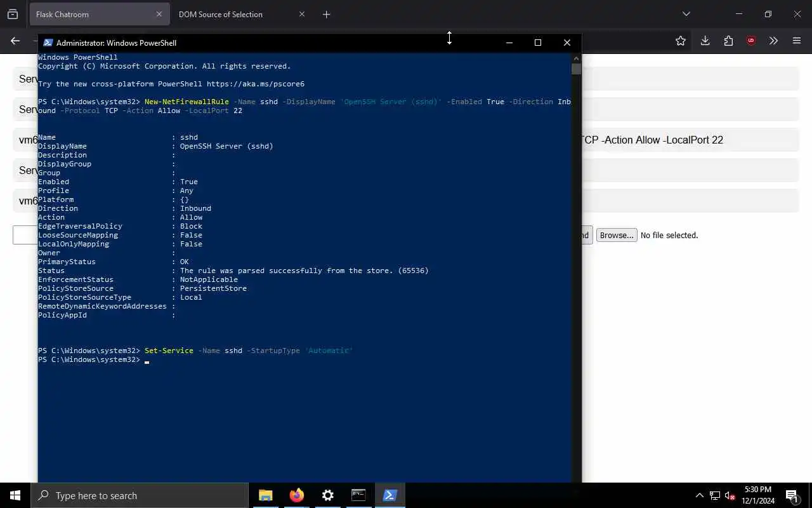Open Firefox from the taskbar
Screen dimensions: 812x508
[296, 495]
